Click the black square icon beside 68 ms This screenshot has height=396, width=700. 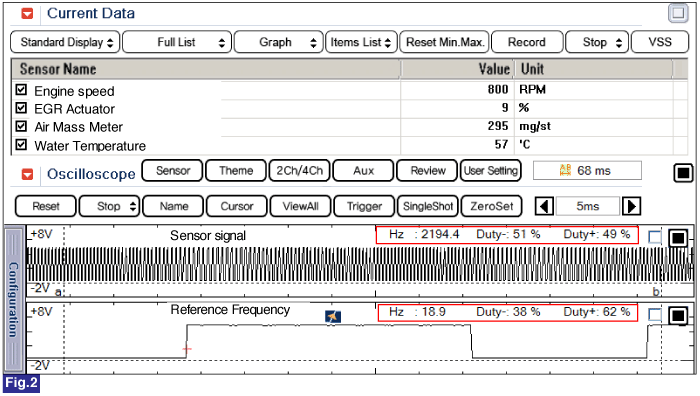683,173
